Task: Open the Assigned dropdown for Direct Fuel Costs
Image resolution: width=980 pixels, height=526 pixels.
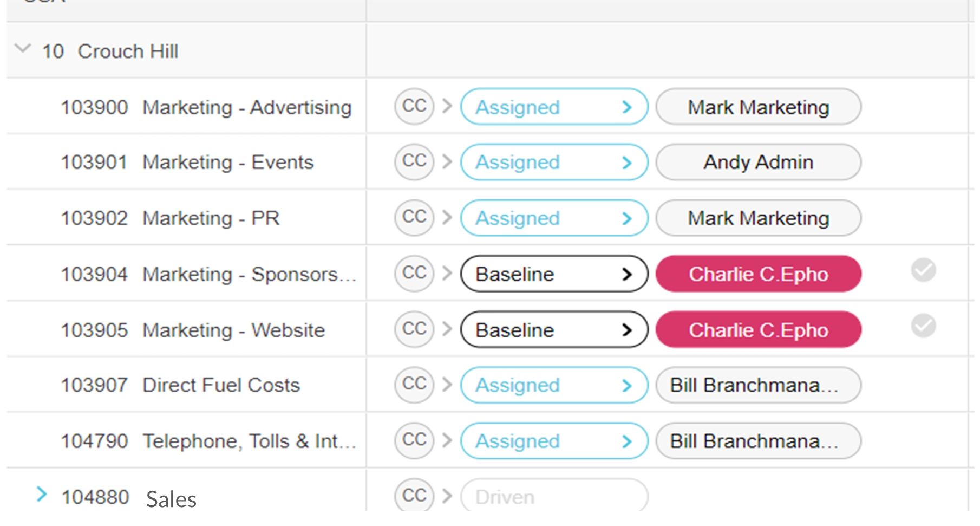Action: [554, 385]
